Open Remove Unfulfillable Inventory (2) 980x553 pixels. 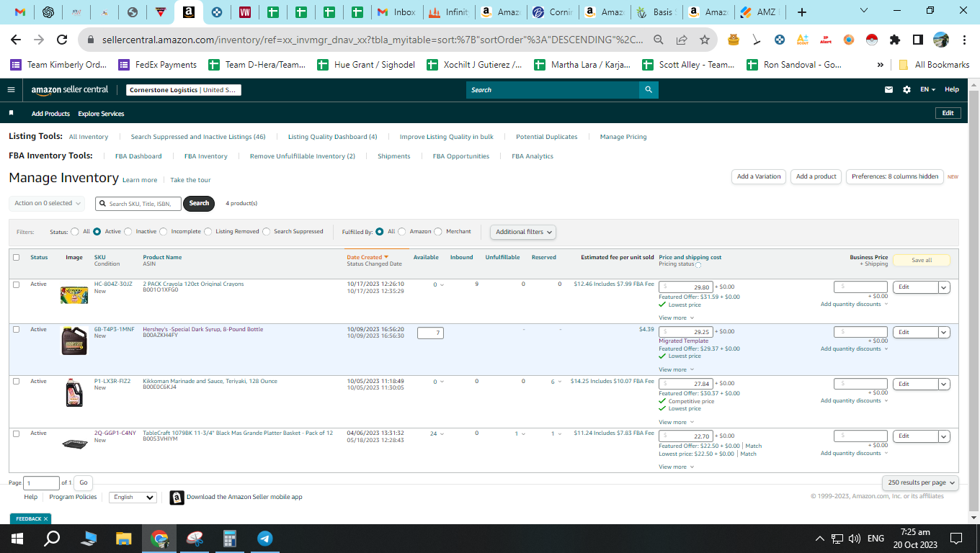pyautogui.click(x=303, y=156)
